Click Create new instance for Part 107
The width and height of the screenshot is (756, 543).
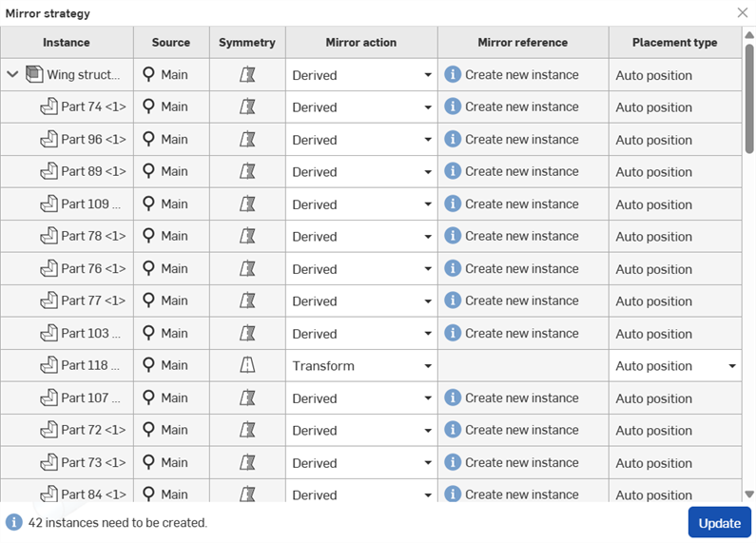coord(521,398)
